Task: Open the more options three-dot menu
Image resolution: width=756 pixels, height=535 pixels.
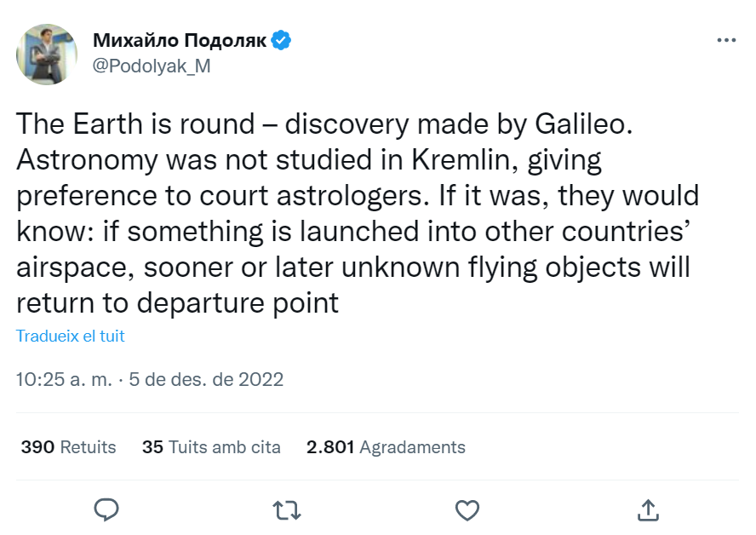Action: 725,40
